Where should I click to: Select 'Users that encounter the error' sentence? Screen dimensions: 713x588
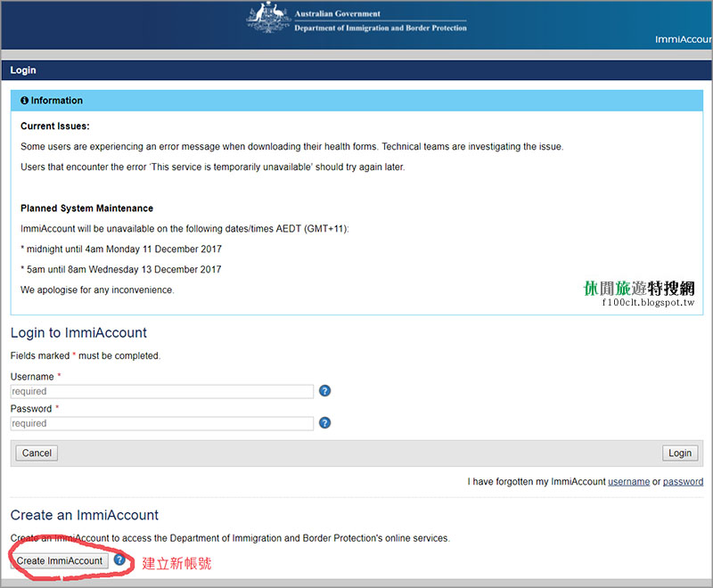pos(213,167)
